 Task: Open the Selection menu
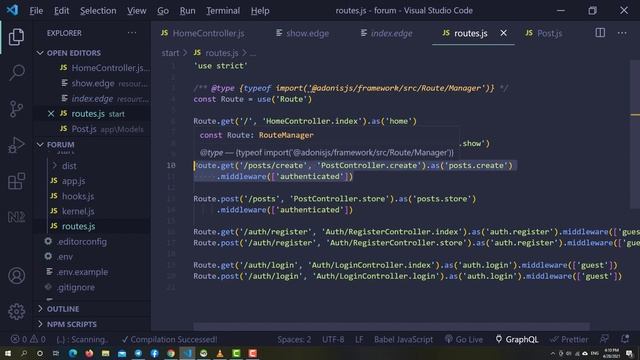pos(98,11)
